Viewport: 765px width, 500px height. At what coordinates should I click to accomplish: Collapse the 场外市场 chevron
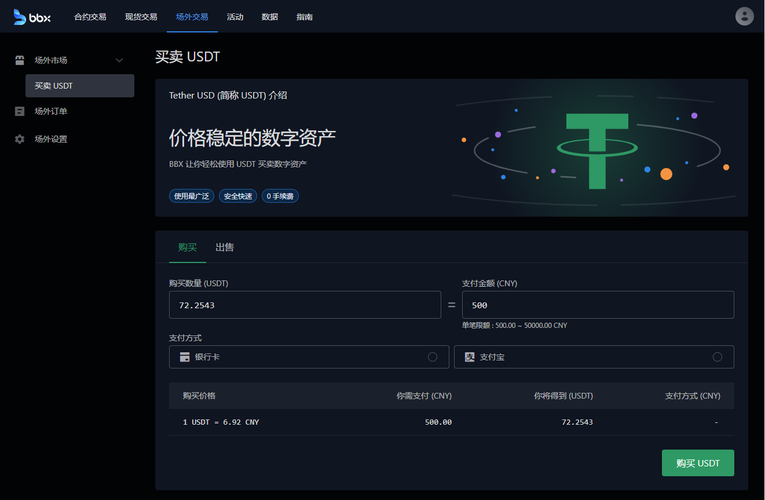pos(119,60)
